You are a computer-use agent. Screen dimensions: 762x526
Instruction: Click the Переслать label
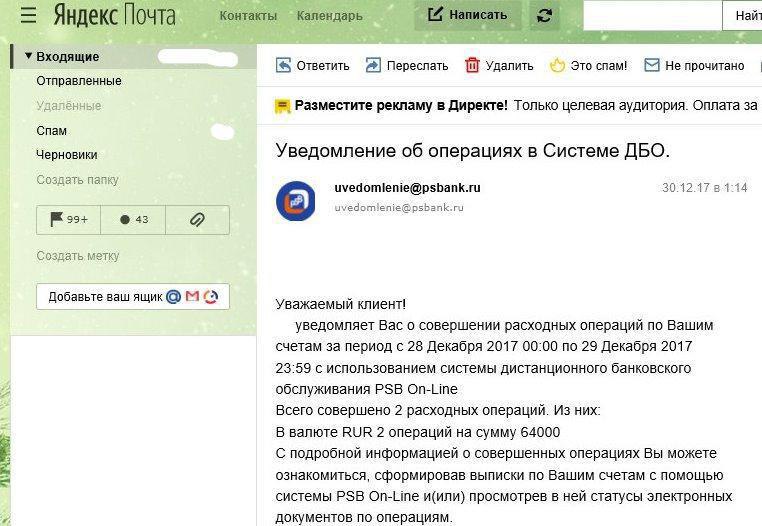[417, 66]
